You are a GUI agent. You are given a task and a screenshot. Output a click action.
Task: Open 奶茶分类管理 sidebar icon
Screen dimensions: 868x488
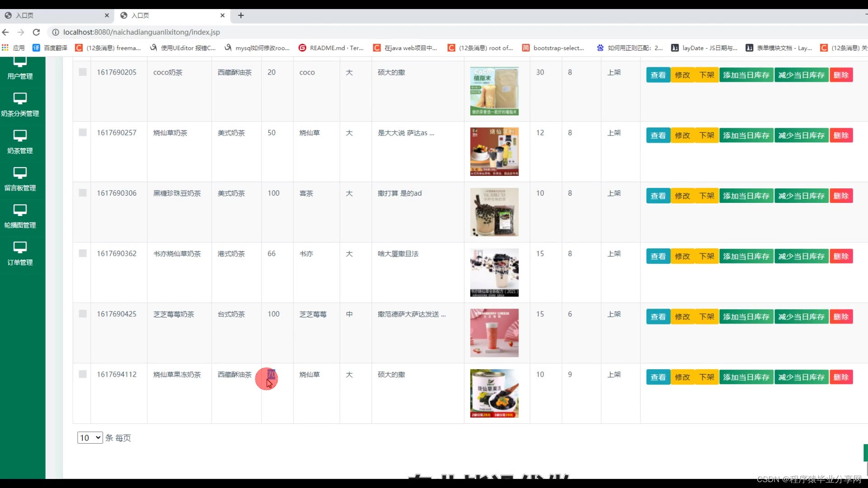pos(20,98)
